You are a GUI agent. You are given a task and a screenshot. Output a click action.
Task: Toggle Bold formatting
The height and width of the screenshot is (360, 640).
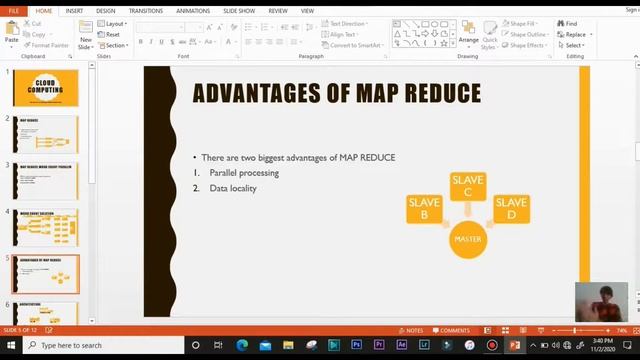click(x=141, y=42)
